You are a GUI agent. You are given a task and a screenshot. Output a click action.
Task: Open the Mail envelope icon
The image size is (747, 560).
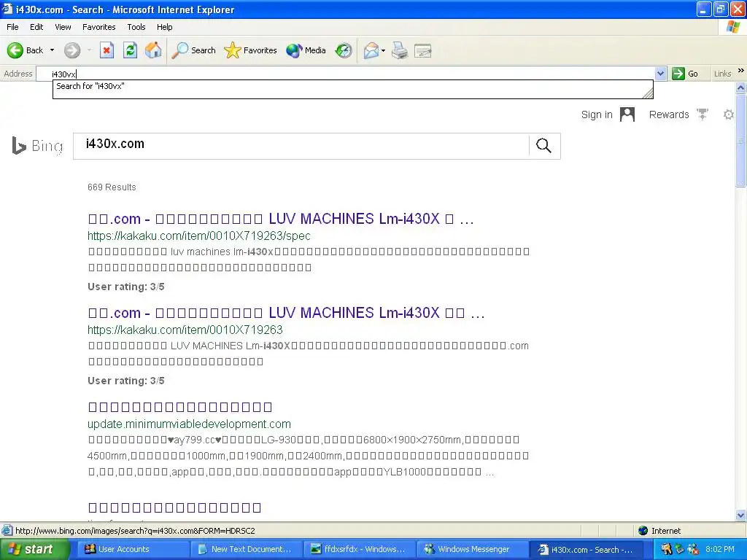(x=371, y=50)
